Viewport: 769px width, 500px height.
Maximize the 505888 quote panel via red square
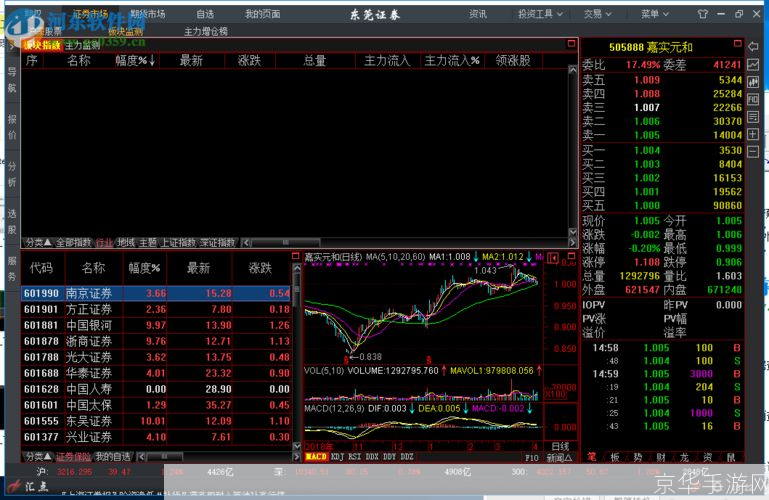click(x=737, y=44)
